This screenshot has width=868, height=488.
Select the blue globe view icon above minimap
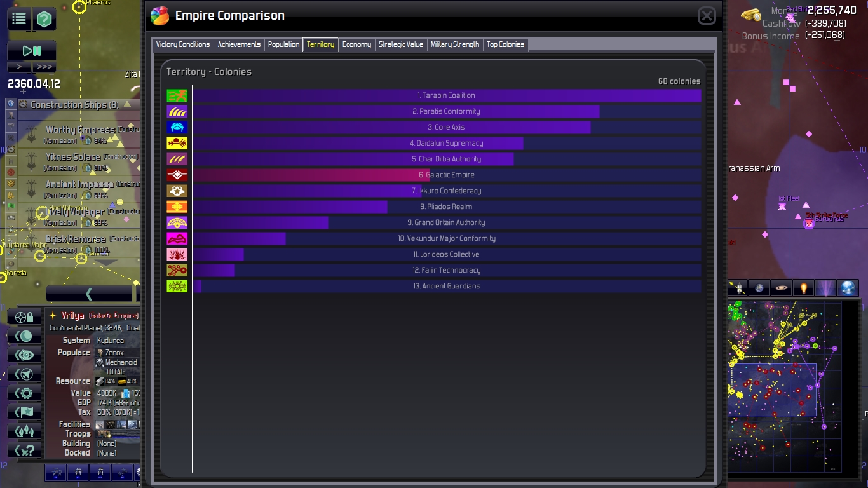pos(848,288)
